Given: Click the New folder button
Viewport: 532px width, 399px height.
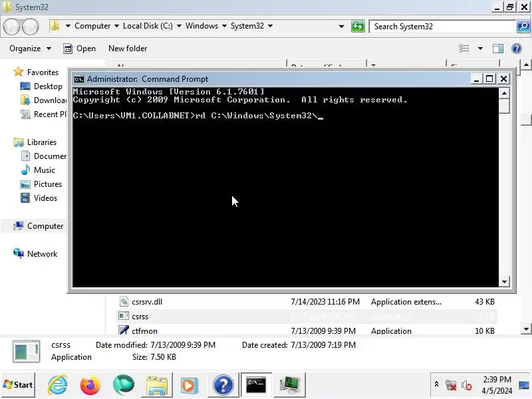Looking at the screenshot, I should pyautogui.click(x=128, y=49).
